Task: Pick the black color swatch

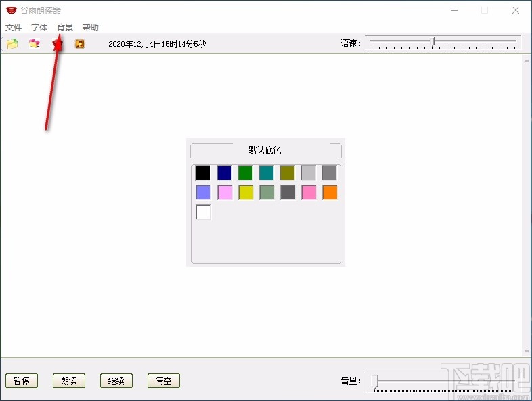Action: (x=203, y=172)
